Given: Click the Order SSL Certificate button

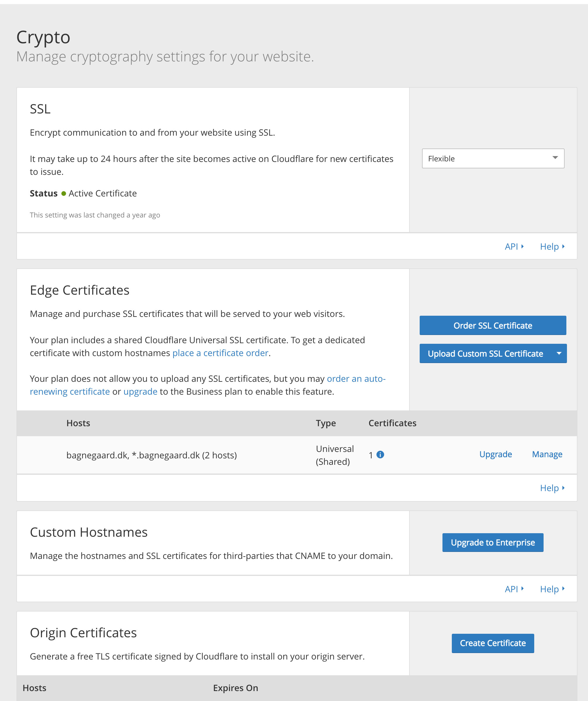Looking at the screenshot, I should coord(492,325).
